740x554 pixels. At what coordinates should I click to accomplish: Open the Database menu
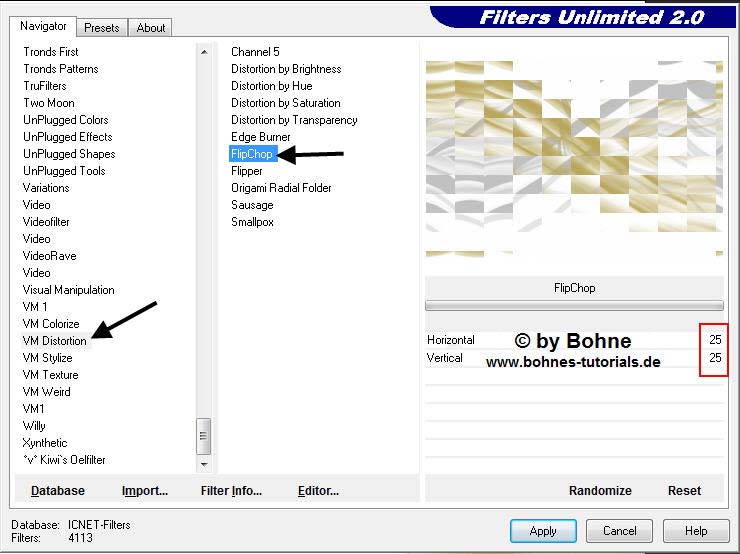coord(58,491)
